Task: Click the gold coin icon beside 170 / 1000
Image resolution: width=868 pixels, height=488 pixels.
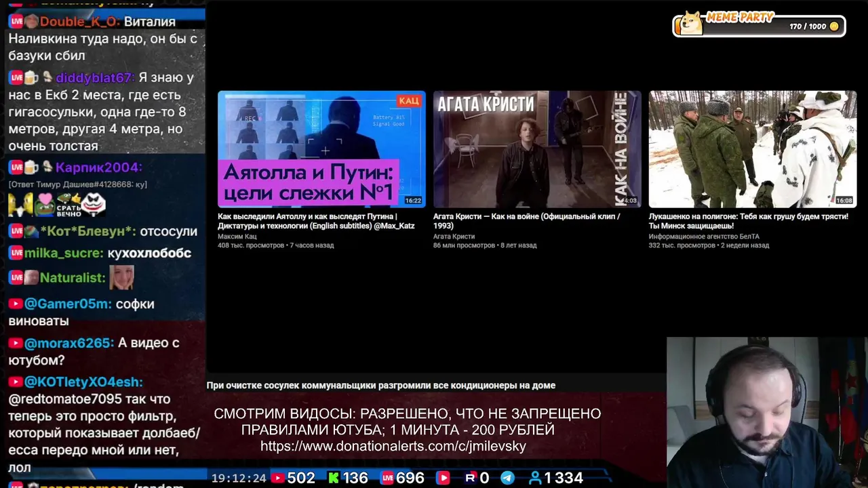Action: [x=834, y=26]
